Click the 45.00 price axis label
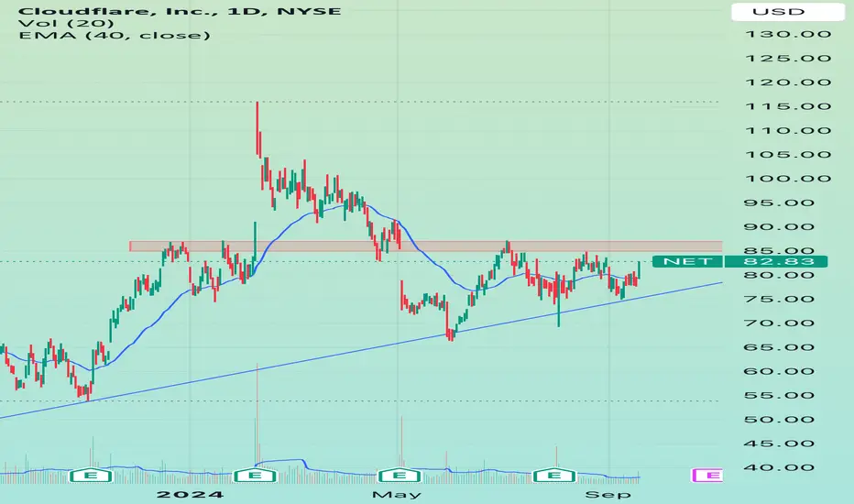Screen dimensions: 854x504 coord(780,444)
